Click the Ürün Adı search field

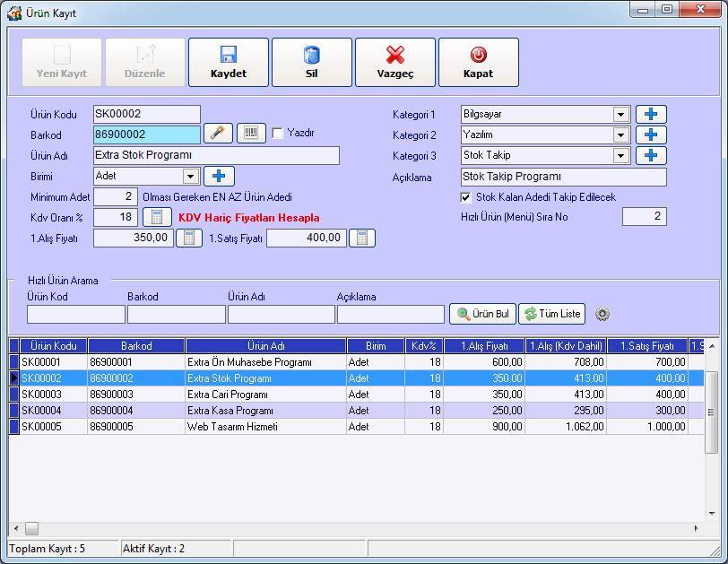point(282,314)
